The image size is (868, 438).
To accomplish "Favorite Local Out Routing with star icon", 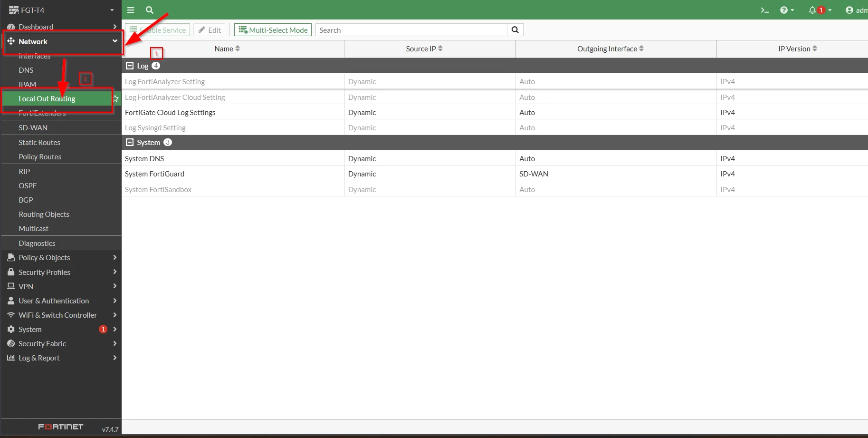I will coord(115,98).
